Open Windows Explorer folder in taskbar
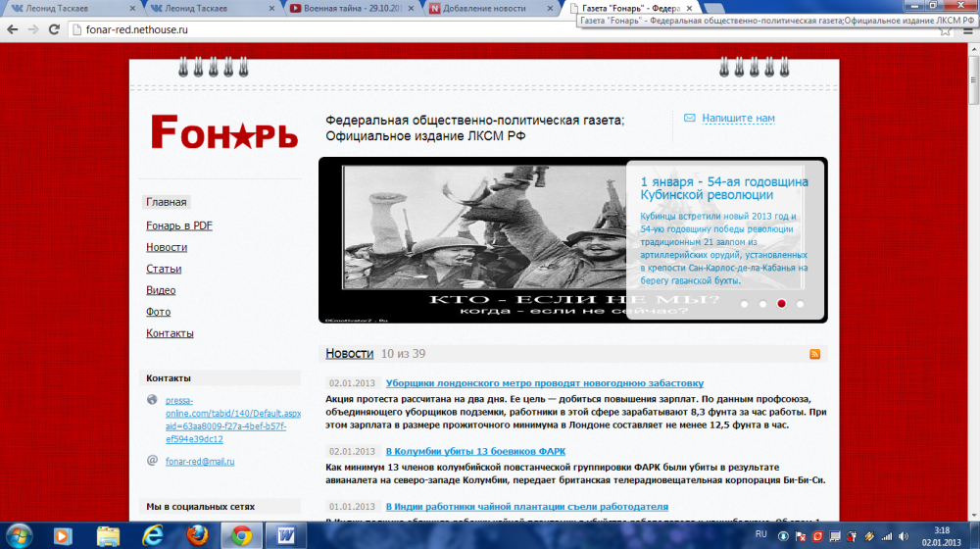Viewport: 980px width, 549px height. pyautogui.click(x=108, y=536)
